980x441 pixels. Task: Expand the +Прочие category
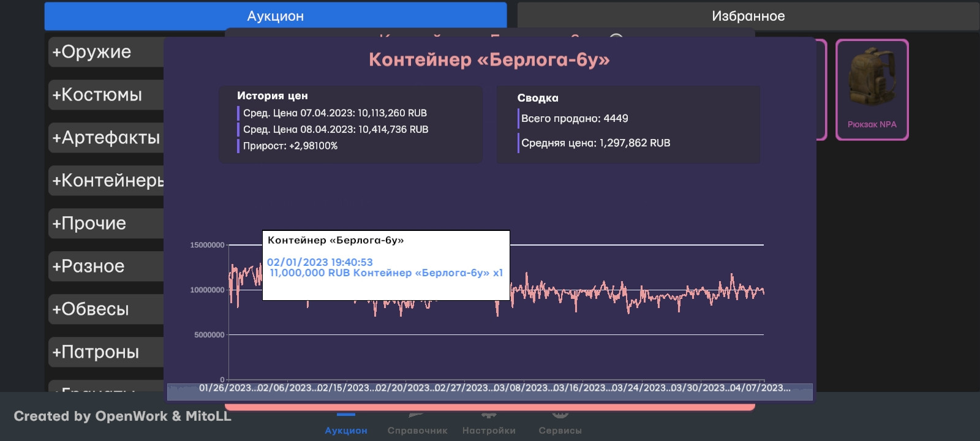[x=106, y=224]
